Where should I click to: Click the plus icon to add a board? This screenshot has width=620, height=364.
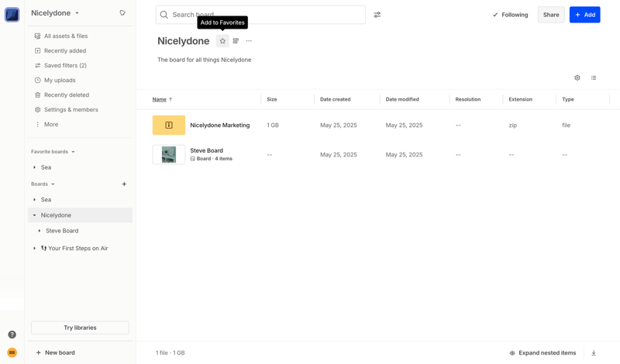(124, 184)
